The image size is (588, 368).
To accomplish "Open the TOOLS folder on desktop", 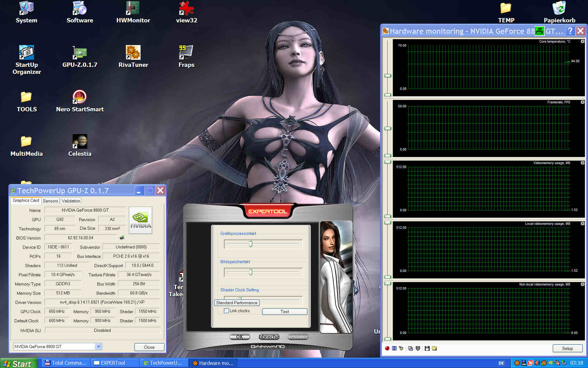I will coord(27,101).
